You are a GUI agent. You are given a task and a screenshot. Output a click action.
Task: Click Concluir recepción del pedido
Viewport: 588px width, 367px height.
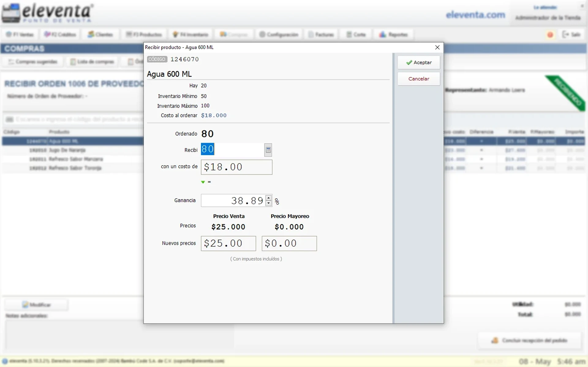click(530, 340)
